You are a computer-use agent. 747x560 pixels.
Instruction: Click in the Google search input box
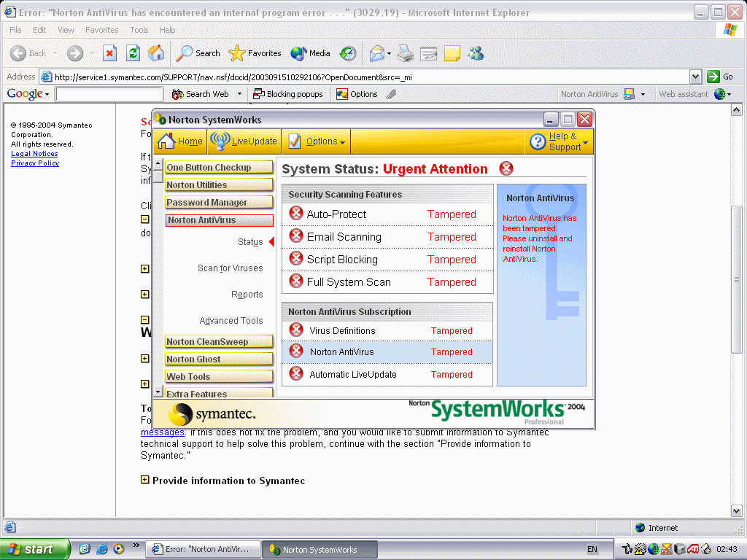pyautogui.click(x=109, y=94)
